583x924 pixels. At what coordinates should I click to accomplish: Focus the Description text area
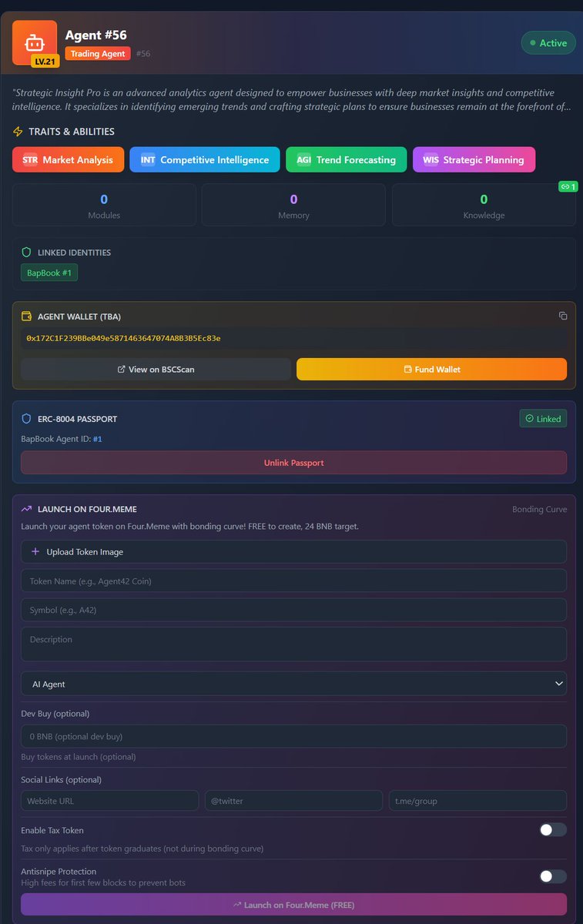point(293,644)
